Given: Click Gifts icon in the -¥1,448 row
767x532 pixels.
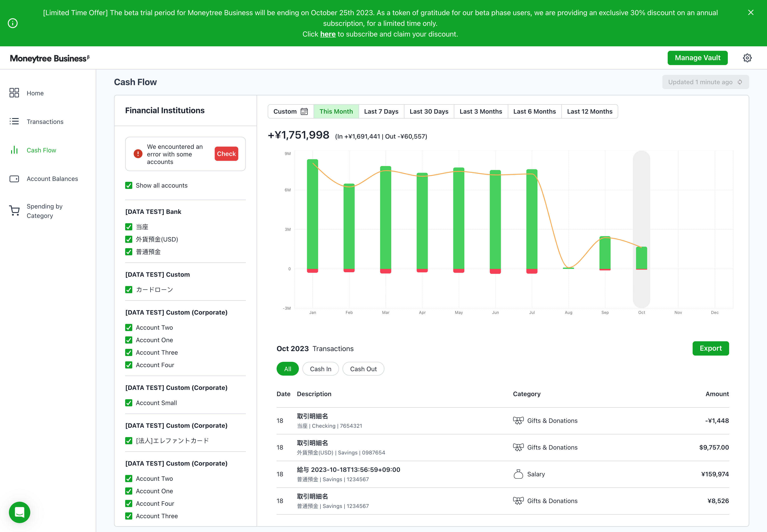Looking at the screenshot, I should (518, 421).
